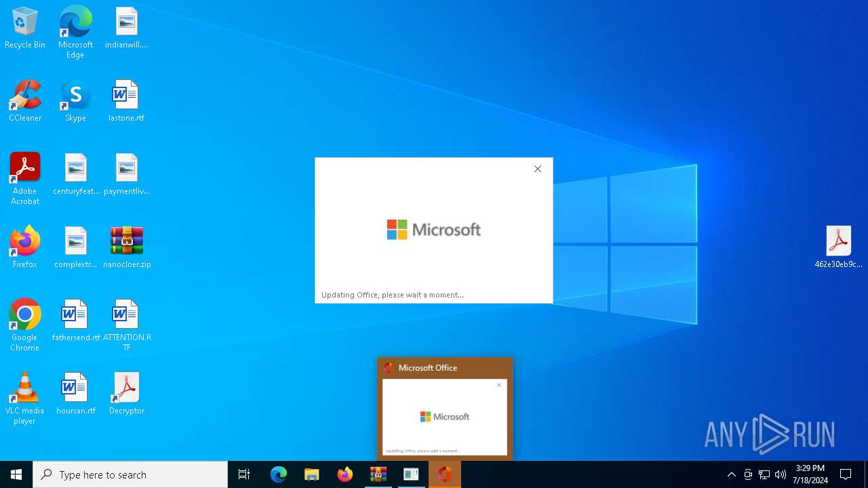
Task: Open File Explorer from the taskbar
Action: tap(312, 474)
